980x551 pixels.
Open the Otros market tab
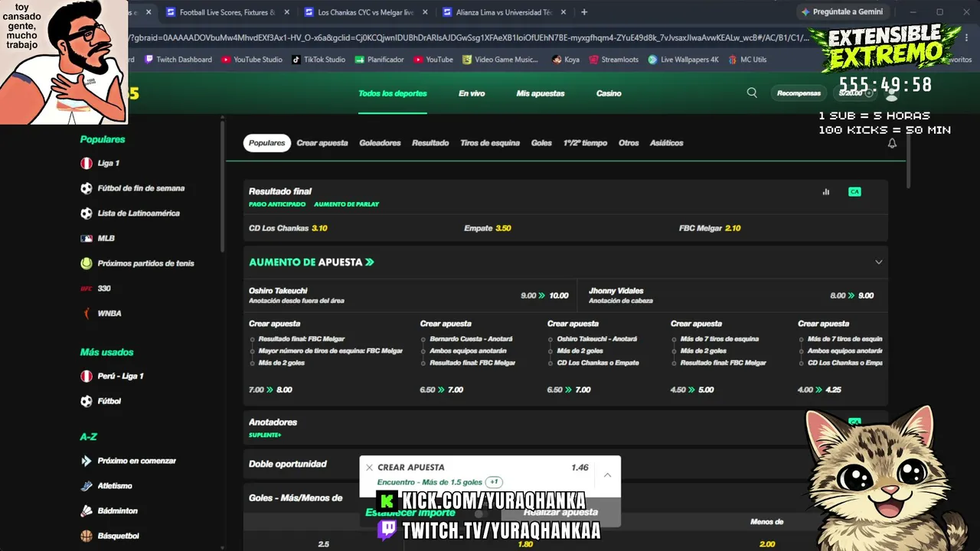629,143
